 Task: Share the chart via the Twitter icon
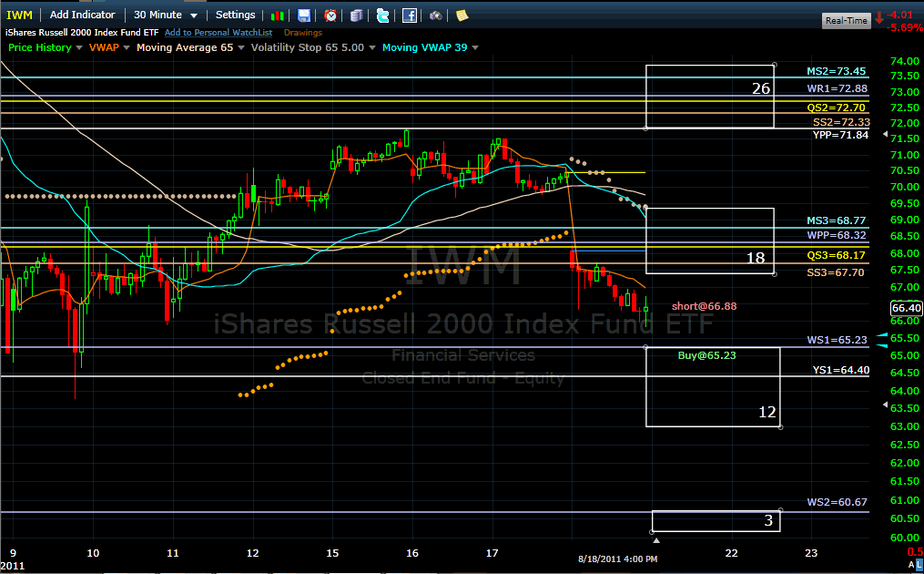coord(382,15)
